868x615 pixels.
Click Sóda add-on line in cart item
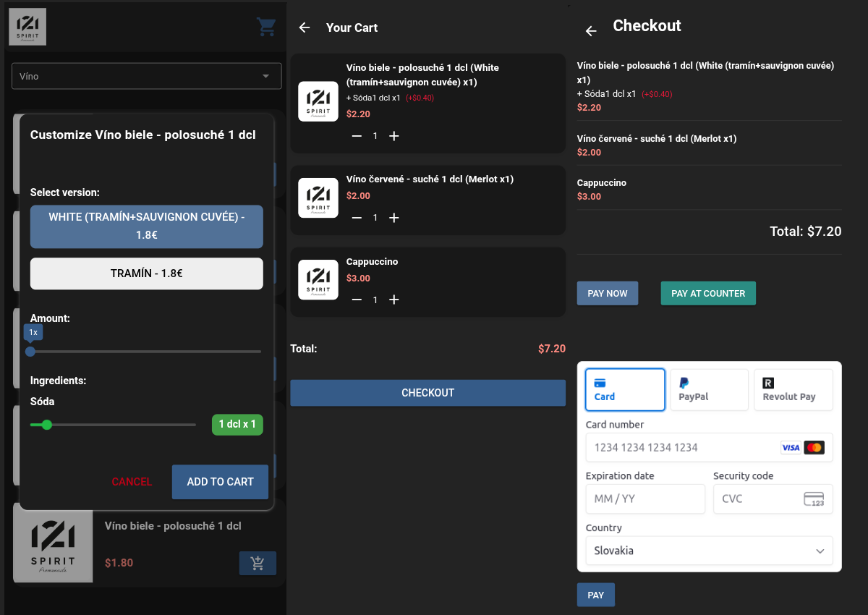pos(390,98)
